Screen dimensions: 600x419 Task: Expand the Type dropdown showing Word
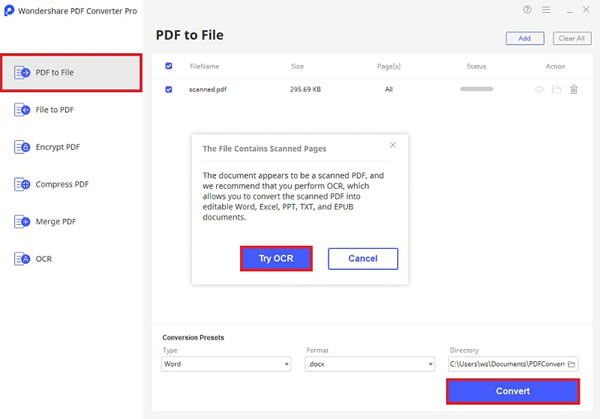(226, 364)
